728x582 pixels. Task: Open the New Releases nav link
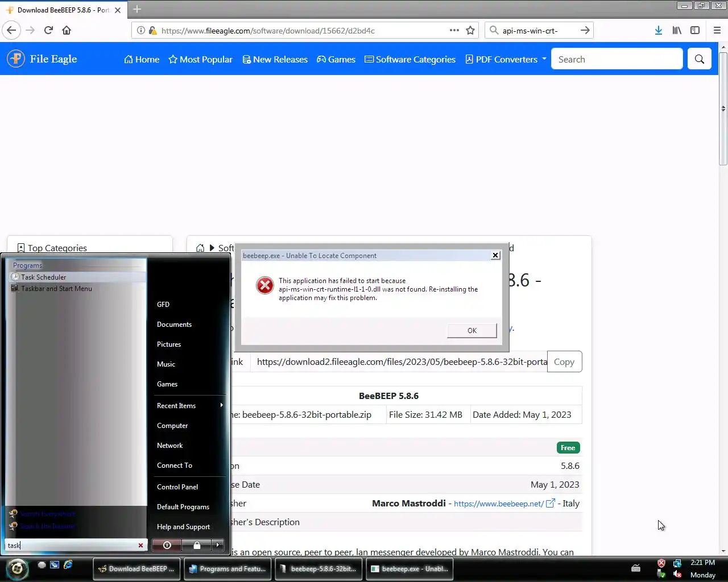point(275,59)
